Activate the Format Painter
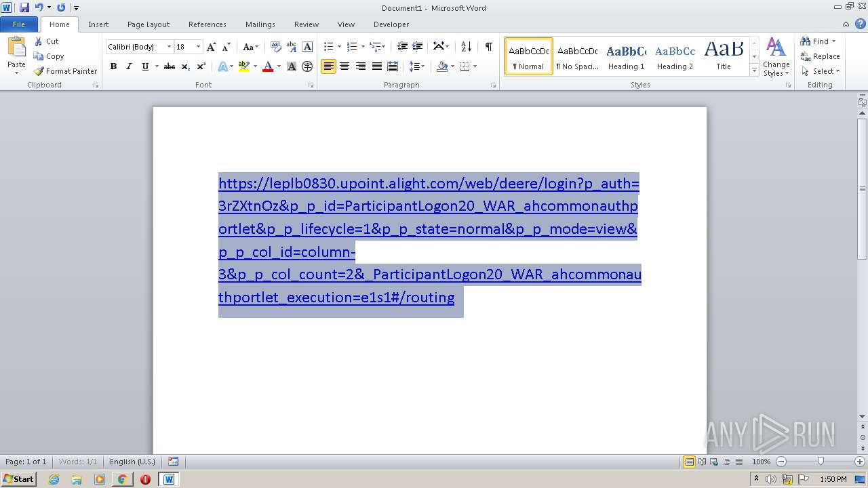 click(x=66, y=71)
